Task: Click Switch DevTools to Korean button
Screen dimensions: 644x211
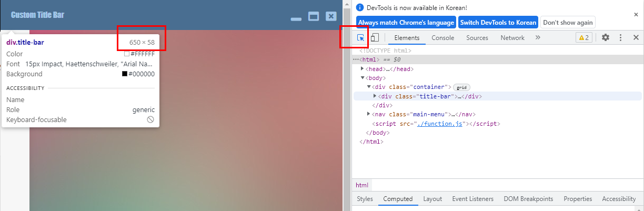Action: tap(498, 23)
